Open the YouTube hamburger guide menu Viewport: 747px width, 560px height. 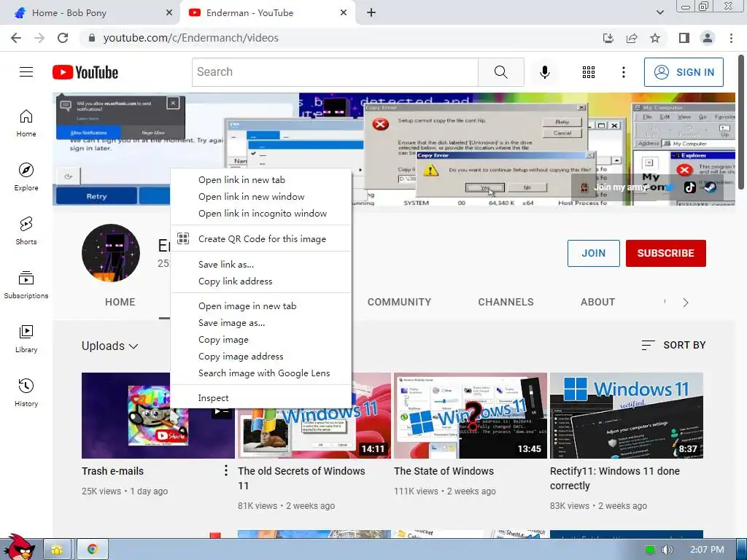click(x=26, y=72)
